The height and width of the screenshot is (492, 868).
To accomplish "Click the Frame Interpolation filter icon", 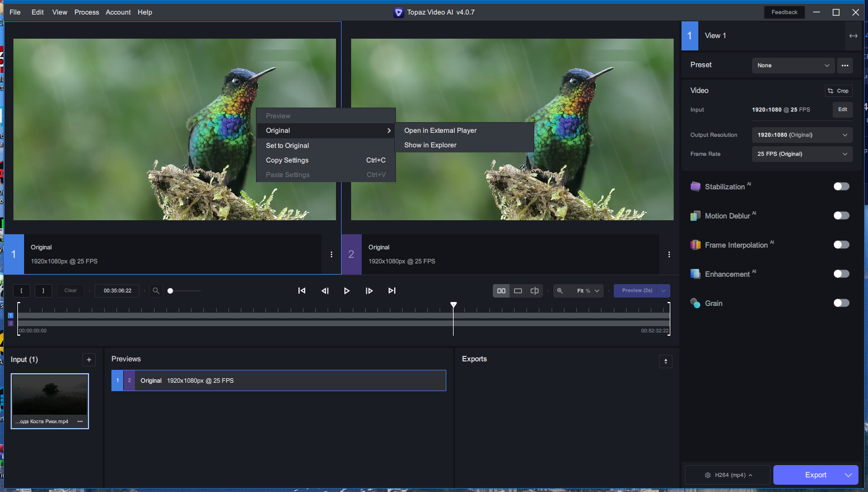I will pyautogui.click(x=696, y=245).
